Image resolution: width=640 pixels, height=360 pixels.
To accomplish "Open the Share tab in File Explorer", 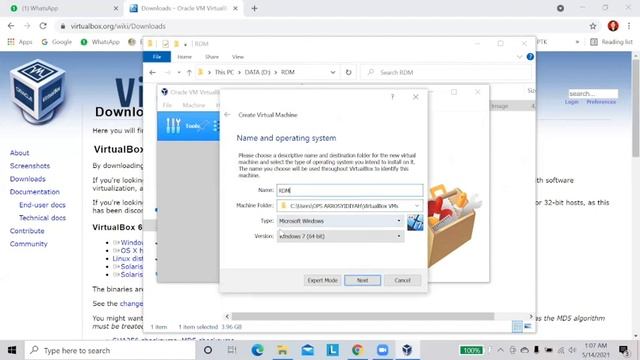I will (212, 57).
